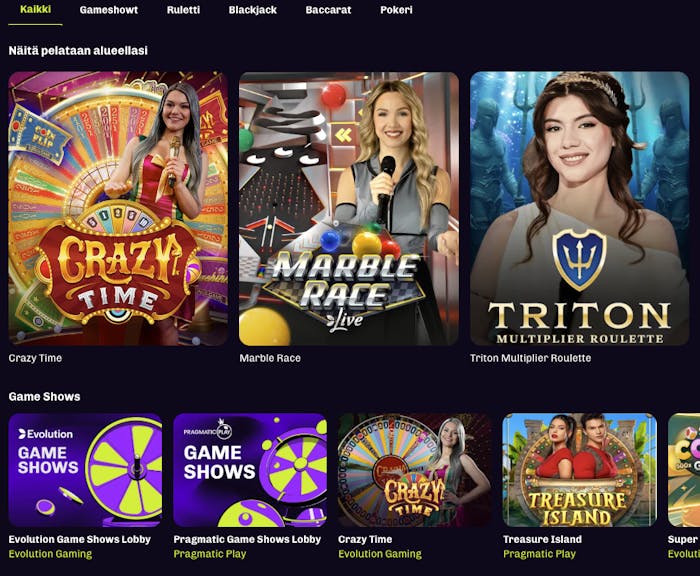The image size is (700, 576).
Task: Click the Triton Multiplier Roulette caption
Action: tap(530, 358)
